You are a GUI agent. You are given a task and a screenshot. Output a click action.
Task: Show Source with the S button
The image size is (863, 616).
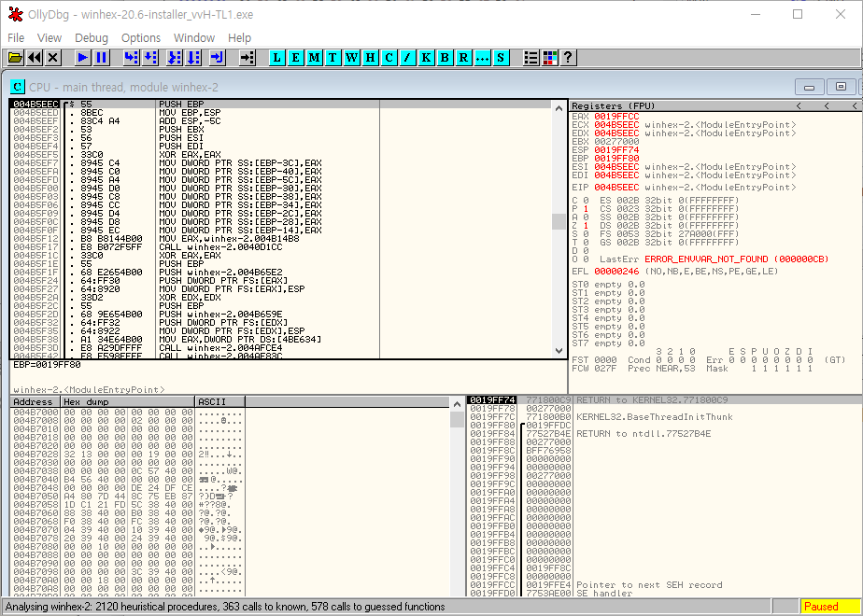point(501,57)
